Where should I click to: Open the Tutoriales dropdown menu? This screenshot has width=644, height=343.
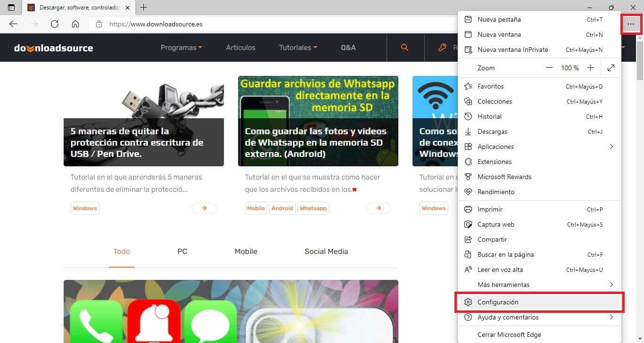(298, 48)
